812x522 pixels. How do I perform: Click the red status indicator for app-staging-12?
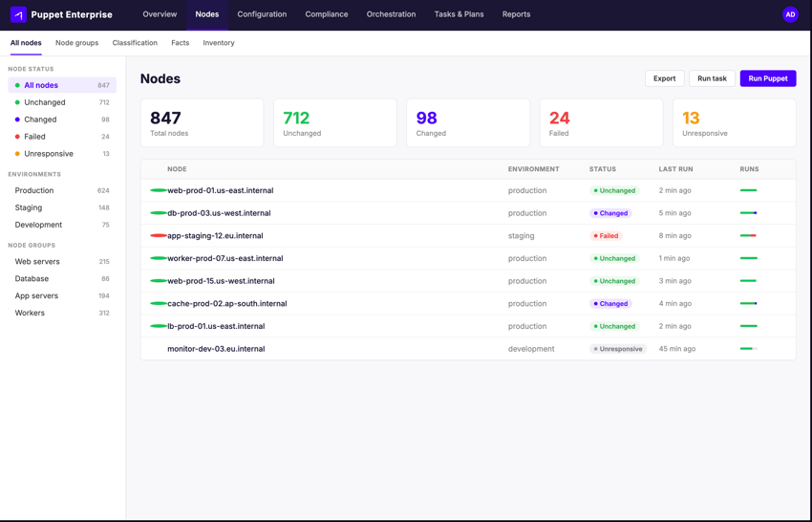[159, 235]
